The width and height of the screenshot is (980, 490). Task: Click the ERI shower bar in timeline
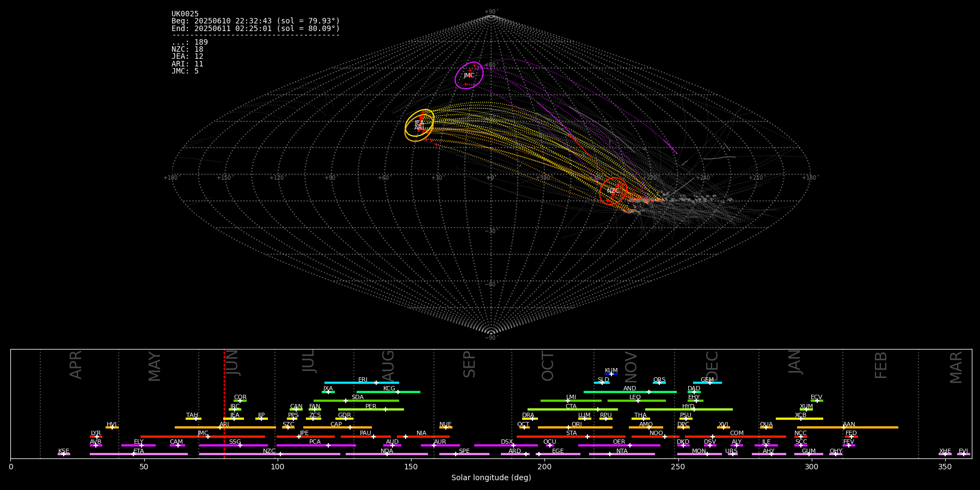pos(362,383)
